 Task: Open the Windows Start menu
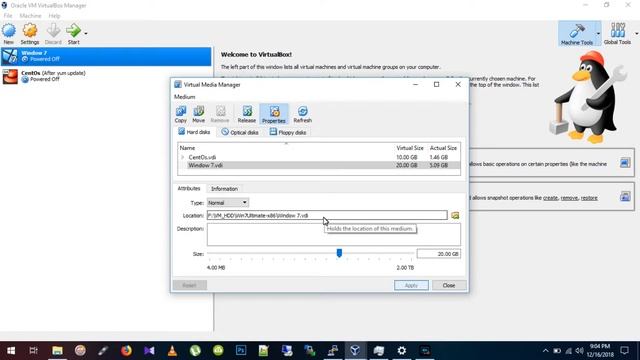pos(11,351)
